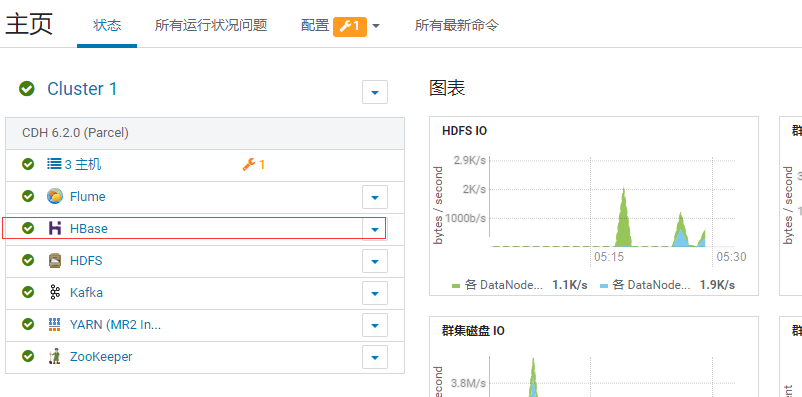Click the 主页 page heading
This screenshot has width=802, height=397.
pyautogui.click(x=29, y=24)
